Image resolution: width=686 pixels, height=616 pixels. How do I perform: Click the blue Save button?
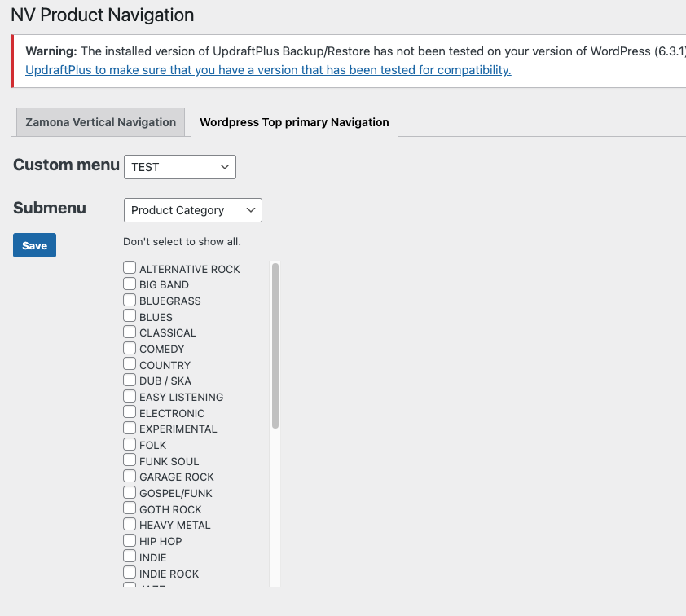(34, 245)
